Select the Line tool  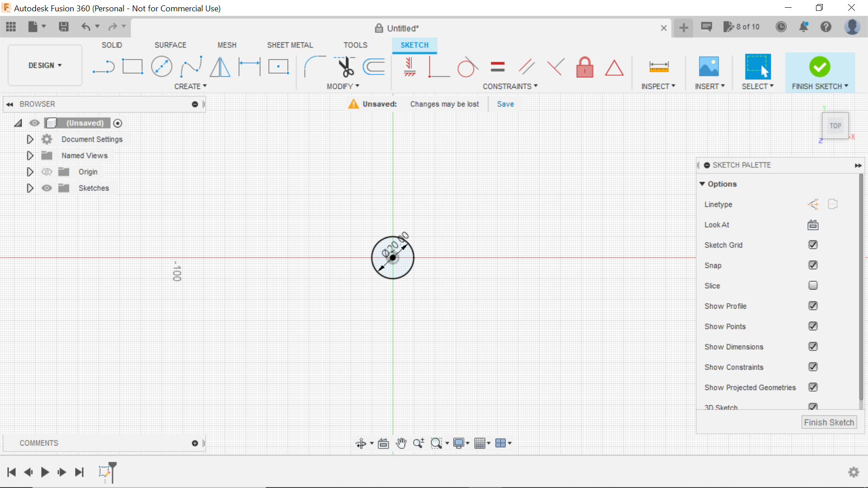point(103,66)
